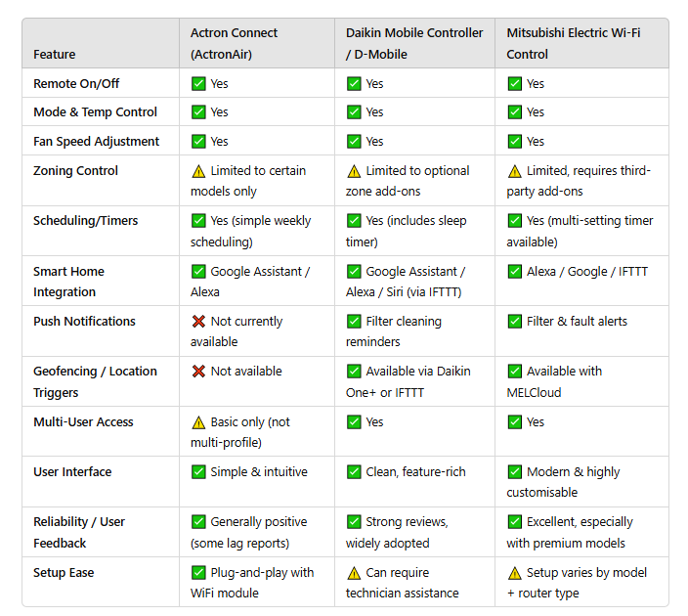
Task: Click the Alexa / Google / IFTTT cell text
Action: click(x=587, y=272)
